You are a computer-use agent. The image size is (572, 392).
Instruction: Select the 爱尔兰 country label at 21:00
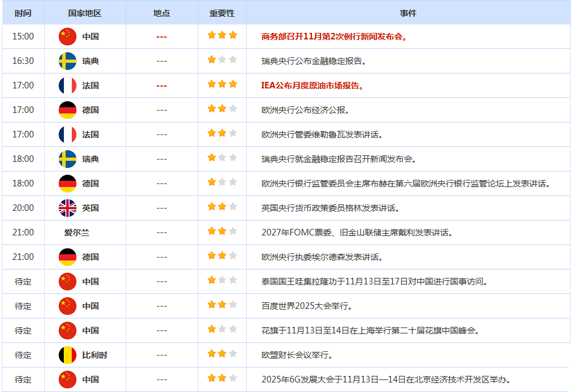[x=77, y=232]
